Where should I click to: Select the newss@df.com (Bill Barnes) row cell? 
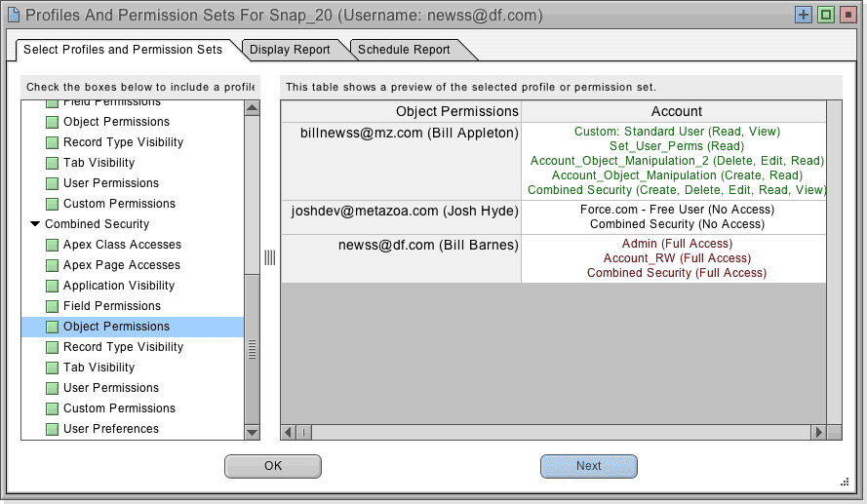401,258
